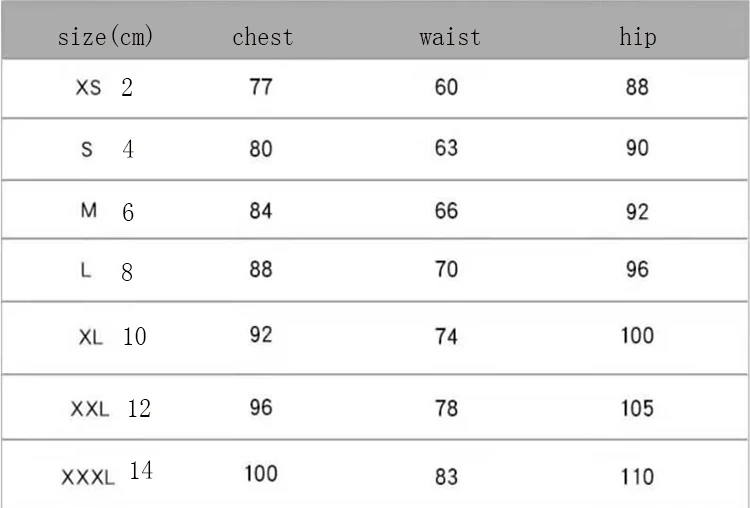Click the hip value 110
Image resolution: width=750 pixels, height=508 pixels.
[637, 477]
